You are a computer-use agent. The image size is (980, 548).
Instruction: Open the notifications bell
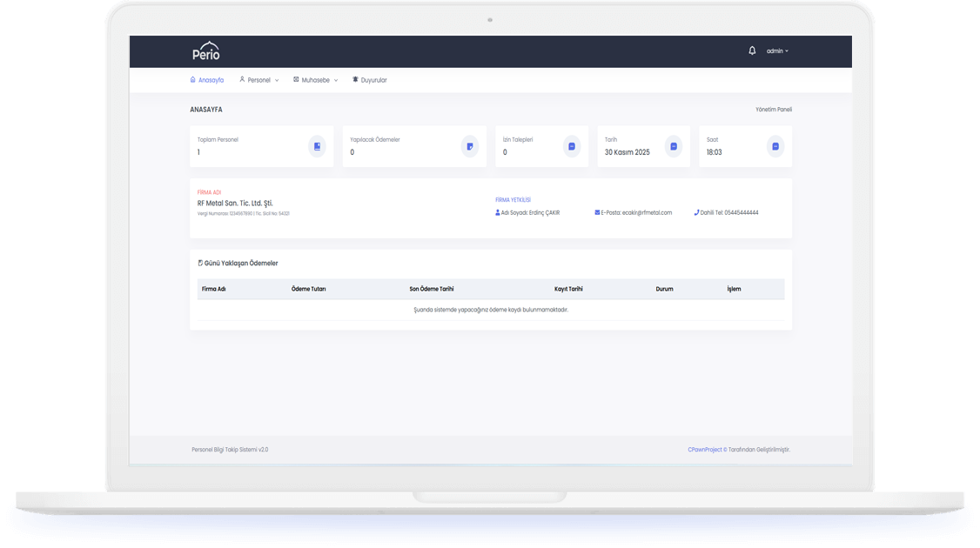(752, 50)
